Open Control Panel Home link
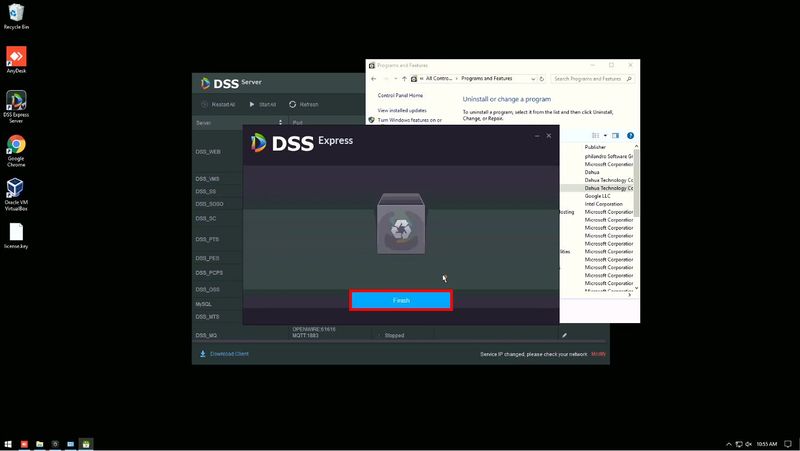This screenshot has width=800, height=451. coord(400,95)
